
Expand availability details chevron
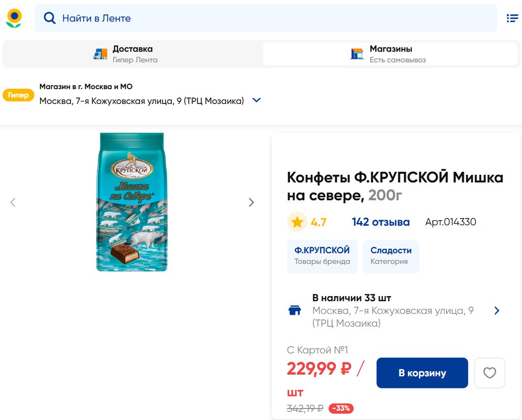[x=497, y=310]
